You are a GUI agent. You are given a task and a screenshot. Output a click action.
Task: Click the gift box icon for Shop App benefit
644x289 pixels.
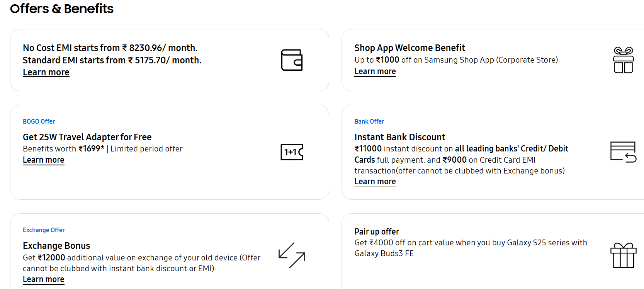click(623, 60)
